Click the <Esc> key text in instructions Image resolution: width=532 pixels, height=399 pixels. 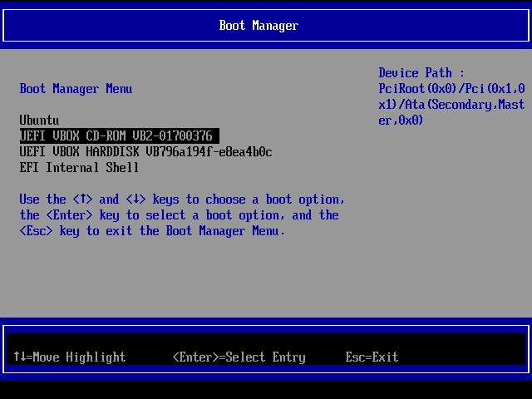[36, 231]
